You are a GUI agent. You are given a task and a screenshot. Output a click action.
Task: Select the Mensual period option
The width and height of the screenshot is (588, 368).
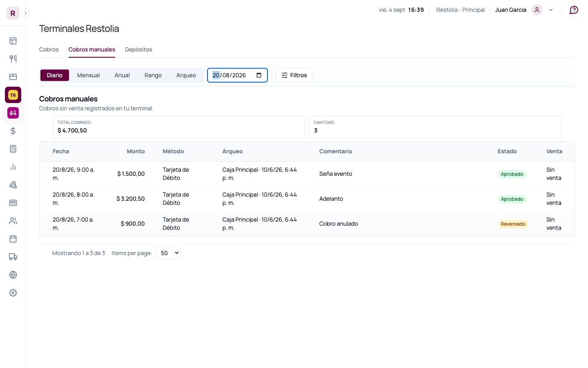click(88, 75)
